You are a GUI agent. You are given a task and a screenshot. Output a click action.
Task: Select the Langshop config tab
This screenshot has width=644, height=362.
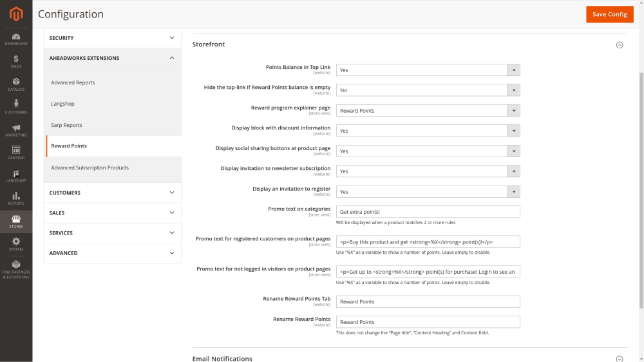tap(63, 104)
